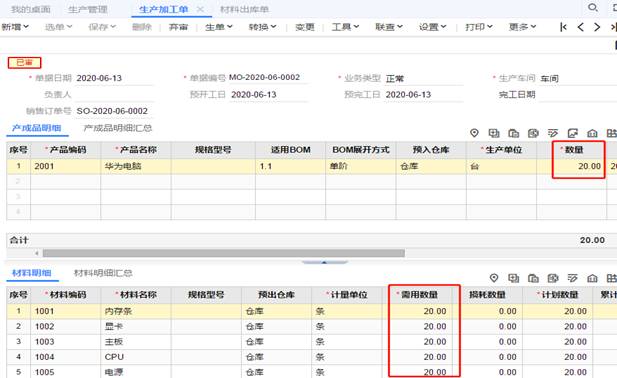Click the fourth toolbar icon above 产成品明细 grid

point(533,133)
